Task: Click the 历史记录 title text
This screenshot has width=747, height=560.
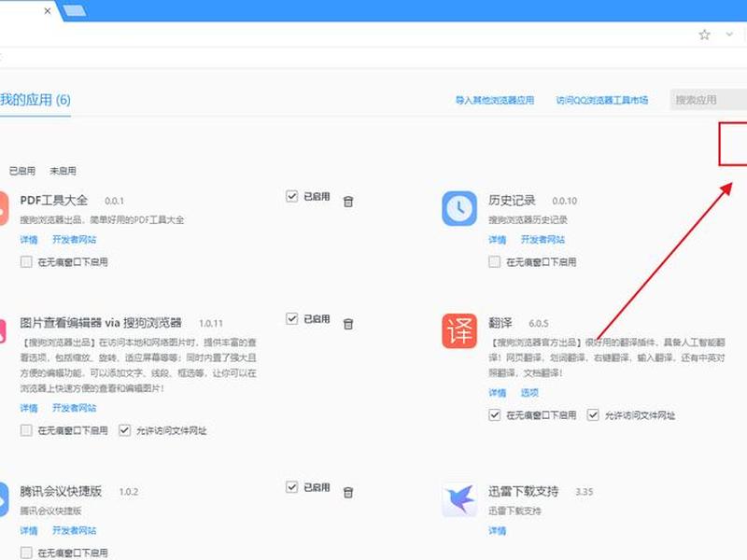Action: 512,201
